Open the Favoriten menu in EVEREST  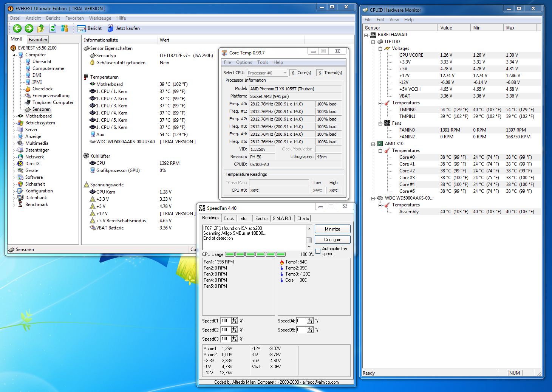[74, 18]
